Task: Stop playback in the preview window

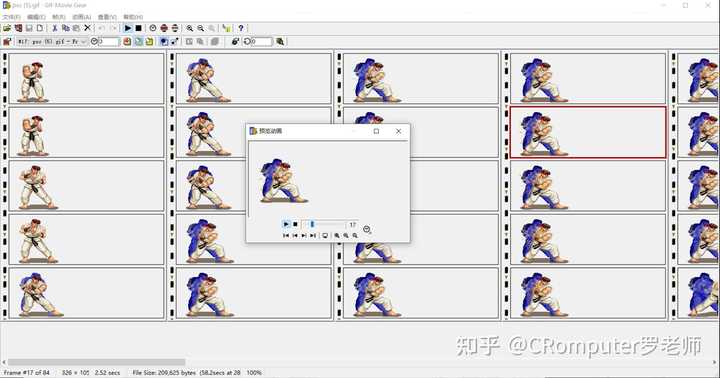Action: point(295,224)
